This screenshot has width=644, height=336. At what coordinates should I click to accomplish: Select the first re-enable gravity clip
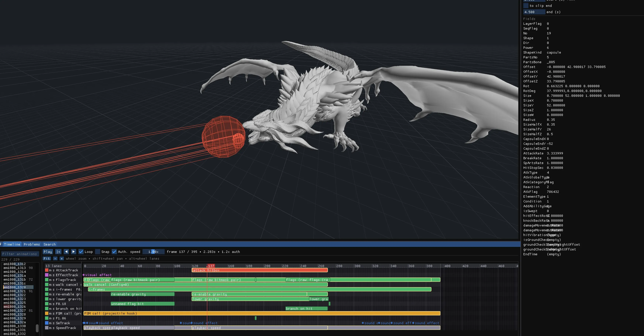pyautogui.click(x=142, y=294)
